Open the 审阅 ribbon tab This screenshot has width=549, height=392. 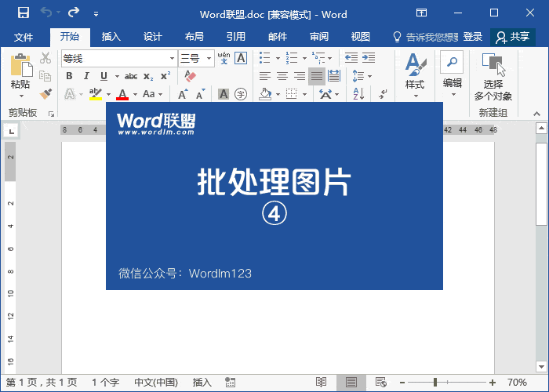(319, 36)
